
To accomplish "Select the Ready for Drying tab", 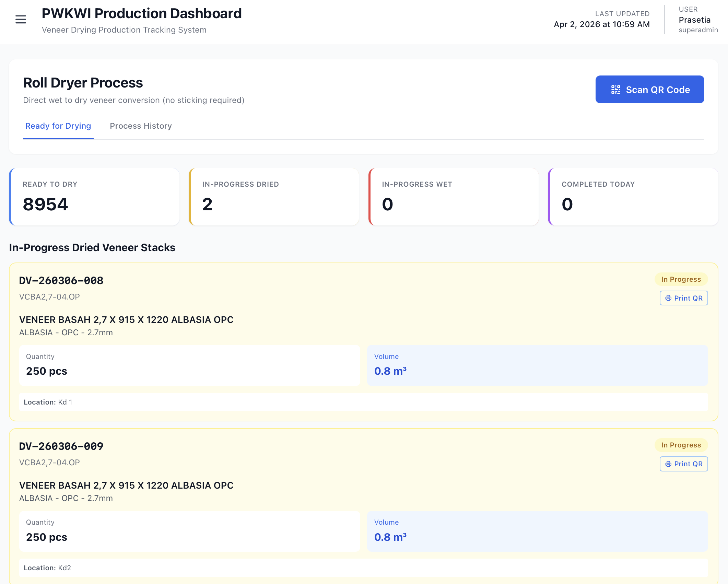I will [x=58, y=126].
